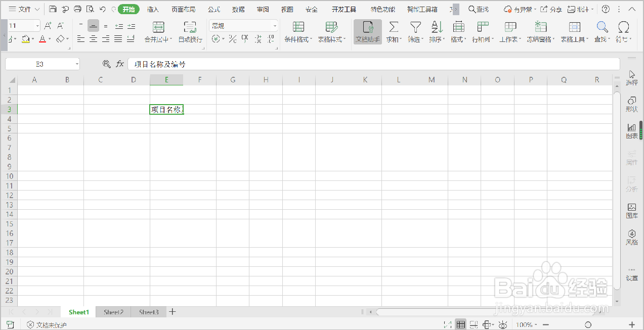Add a new sheet with plus button
The width and height of the screenshot is (644, 330).
click(172, 312)
